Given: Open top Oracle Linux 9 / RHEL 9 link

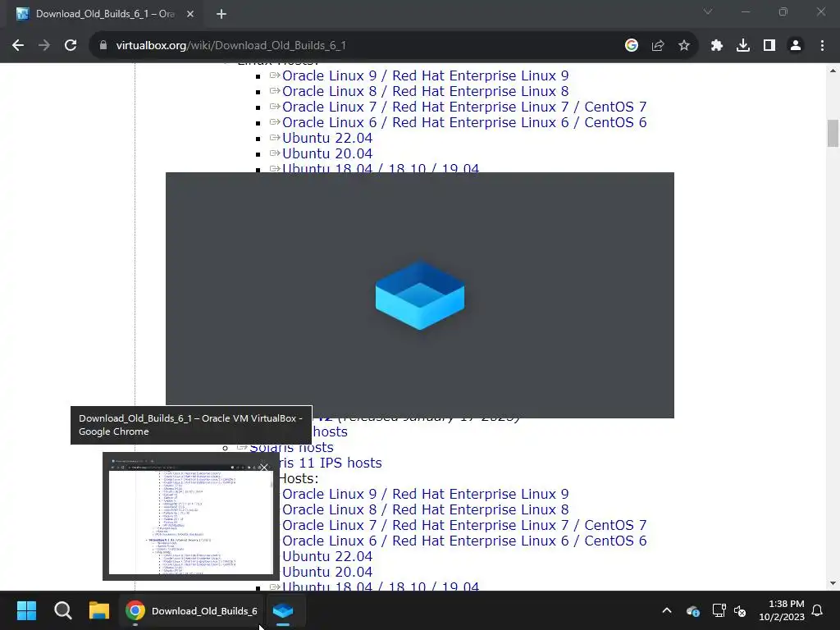Looking at the screenshot, I should pos(426,75).
